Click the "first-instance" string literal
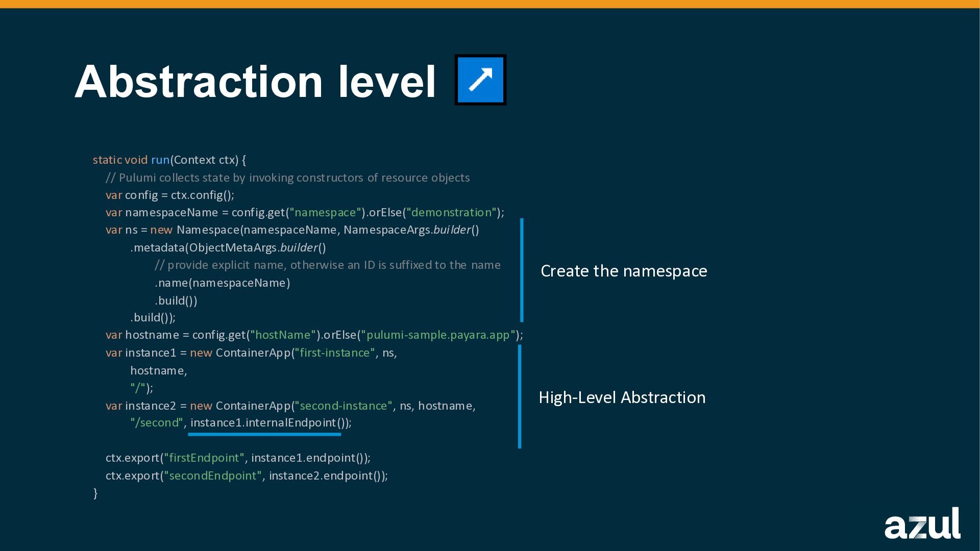Viewport: 980px width, 551px height. [x=334, y=353]
